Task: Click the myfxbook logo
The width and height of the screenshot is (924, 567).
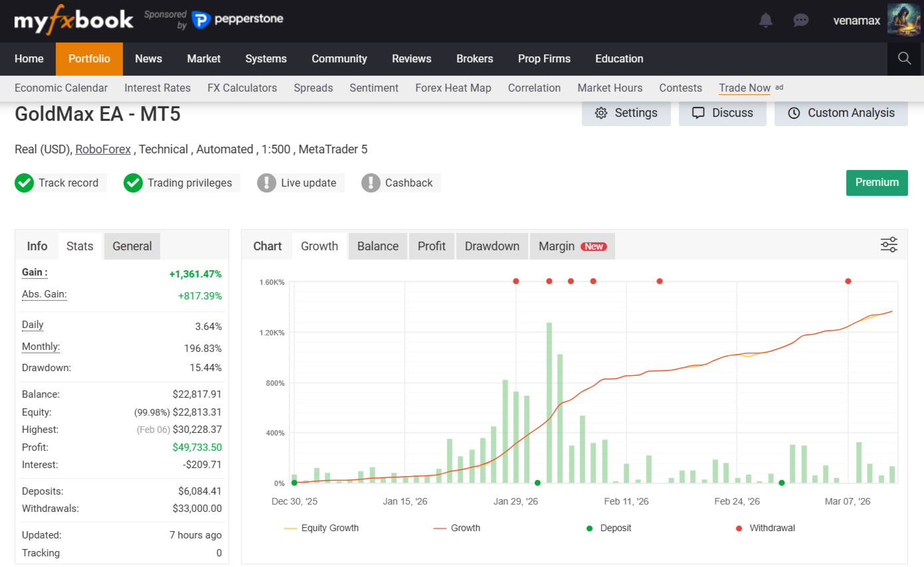Action: (x=74, y=21)
